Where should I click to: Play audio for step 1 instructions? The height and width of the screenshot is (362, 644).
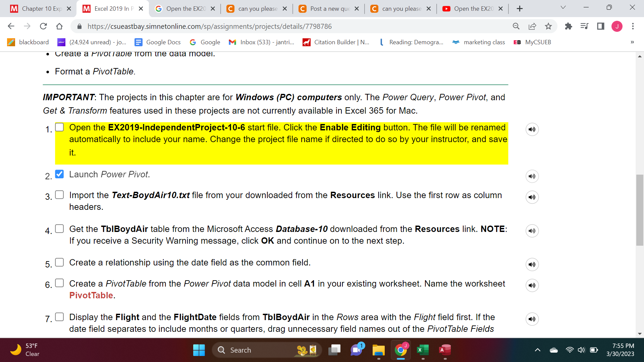[x=532, y=129]
